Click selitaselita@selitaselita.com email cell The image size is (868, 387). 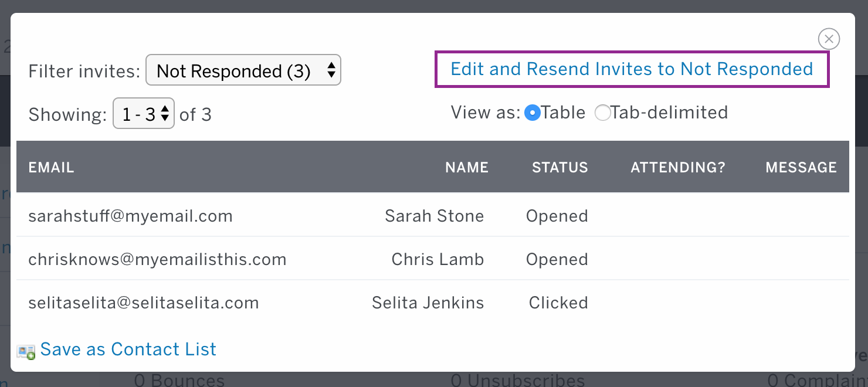[144, 303]
